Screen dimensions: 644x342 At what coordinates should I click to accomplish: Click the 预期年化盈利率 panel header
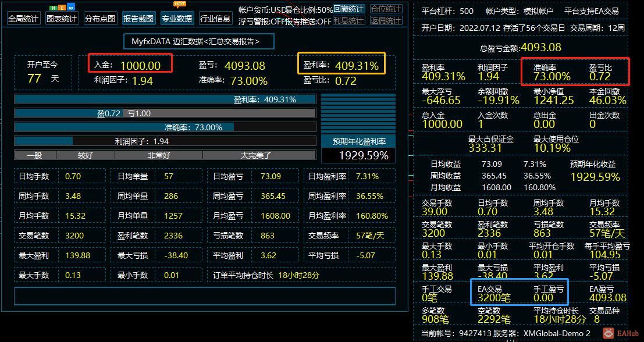pyautogui.click(x=358, y=141)
